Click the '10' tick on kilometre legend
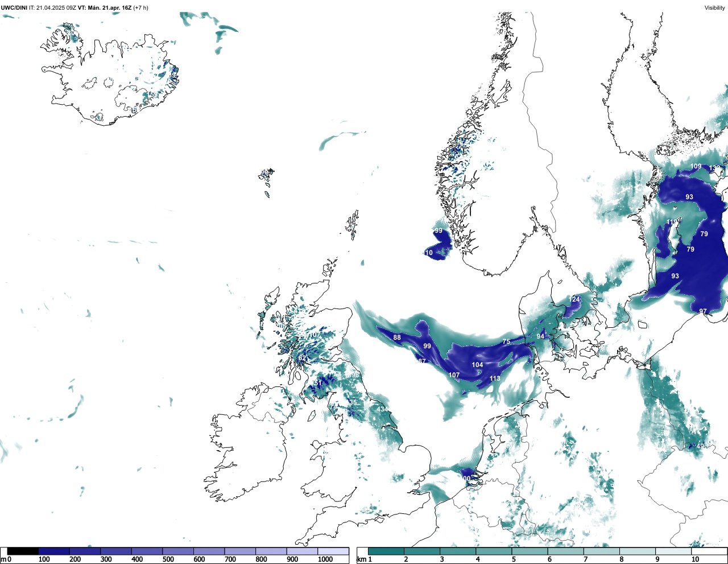The width and height of the screenshot is (728, 564). [x=695, y=559]
